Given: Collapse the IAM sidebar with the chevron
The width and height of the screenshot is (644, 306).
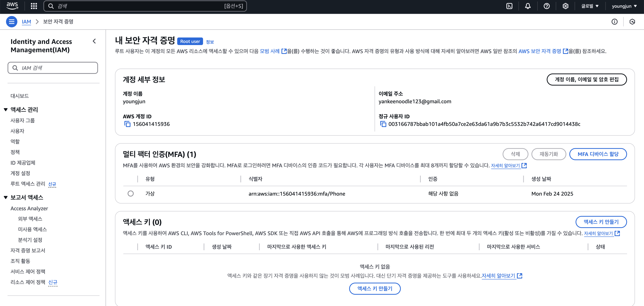Looking at the screenshot, I should pos(94,41).
